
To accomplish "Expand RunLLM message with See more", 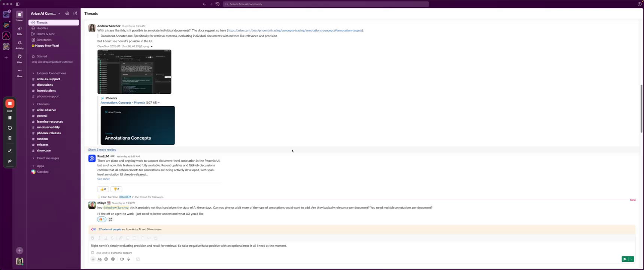I will pos(104,179).
